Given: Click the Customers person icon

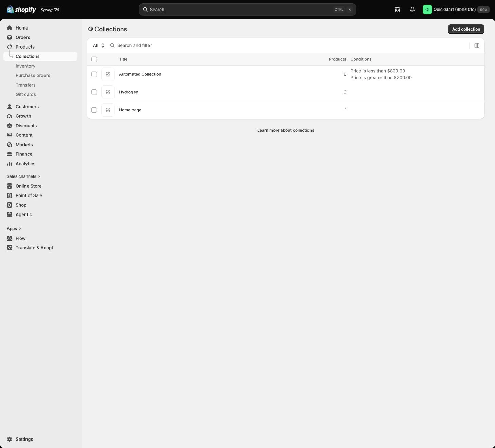Looking at the screenshot, I should (x=10, y=107).
